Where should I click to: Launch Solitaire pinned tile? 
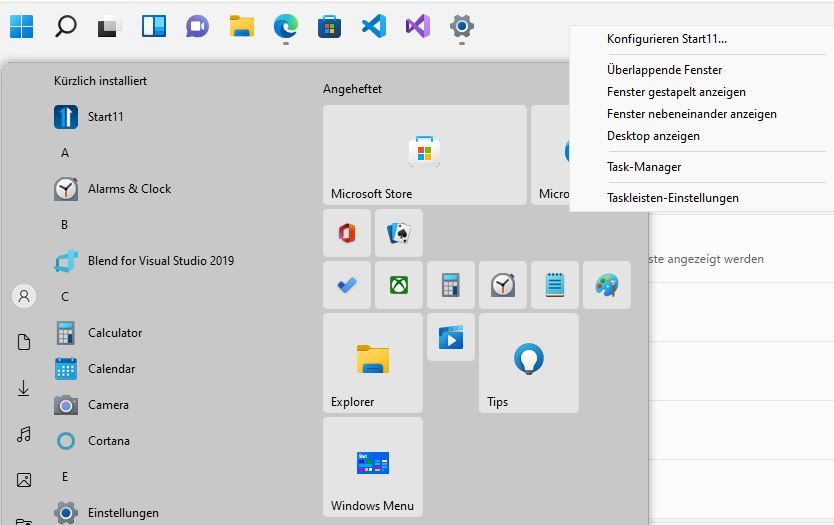(x=399, y=233)
